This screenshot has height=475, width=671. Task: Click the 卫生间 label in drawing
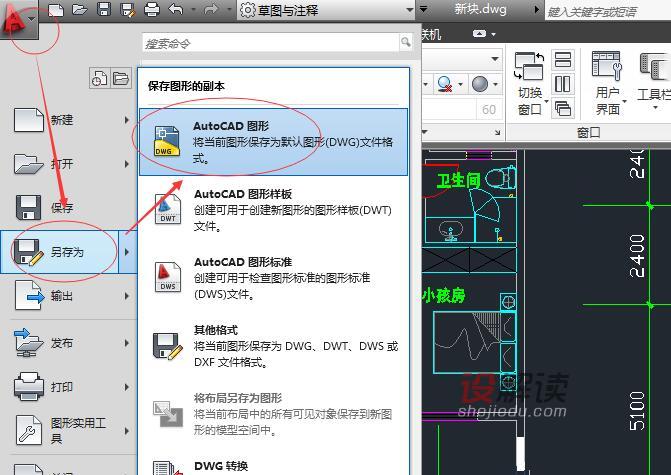[458, 180]
